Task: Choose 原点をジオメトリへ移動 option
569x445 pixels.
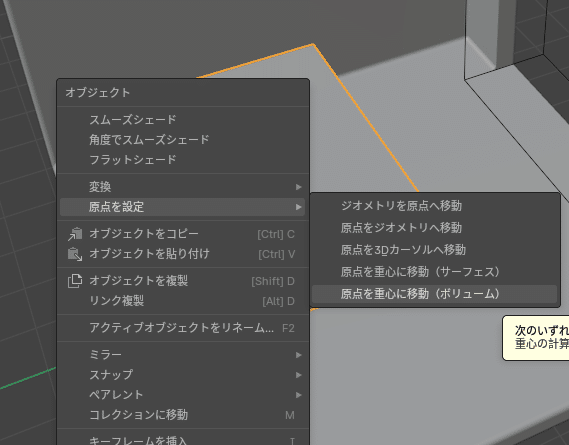Action: pos(435,228)
